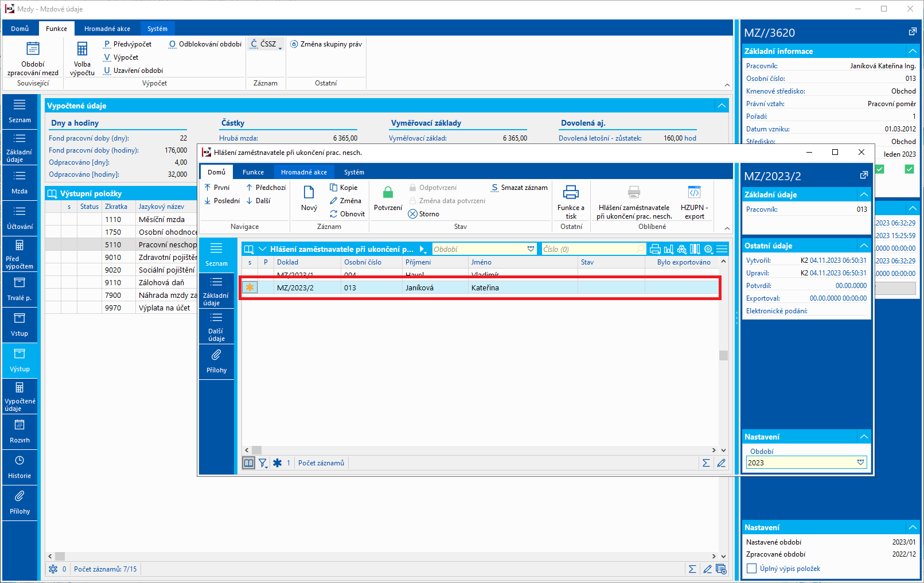This screenshot has height=583, width=924.
Task: Open Historie in the left sidebar
Action: (x=20, y=467)
